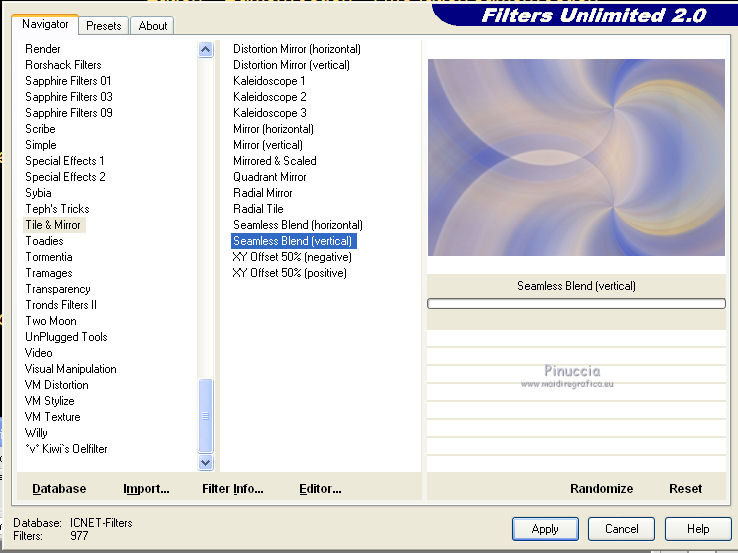Click the Database button

pos(59,489)
